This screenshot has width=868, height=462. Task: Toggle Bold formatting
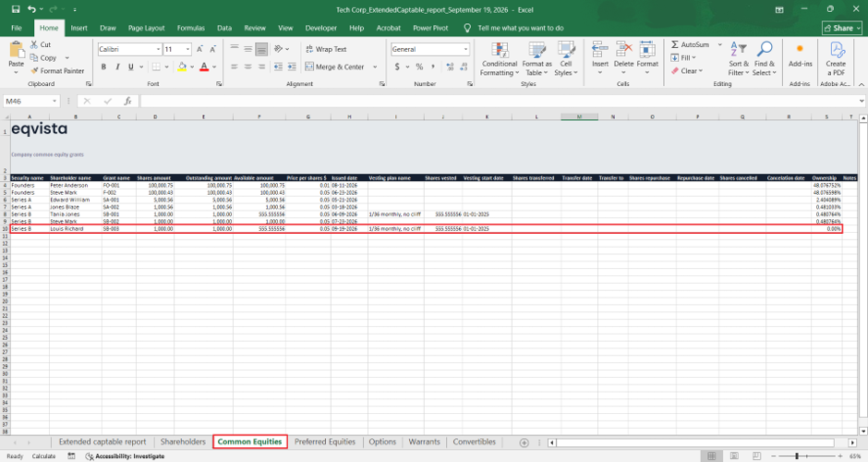pyautogui.click(x=103, y=67)
